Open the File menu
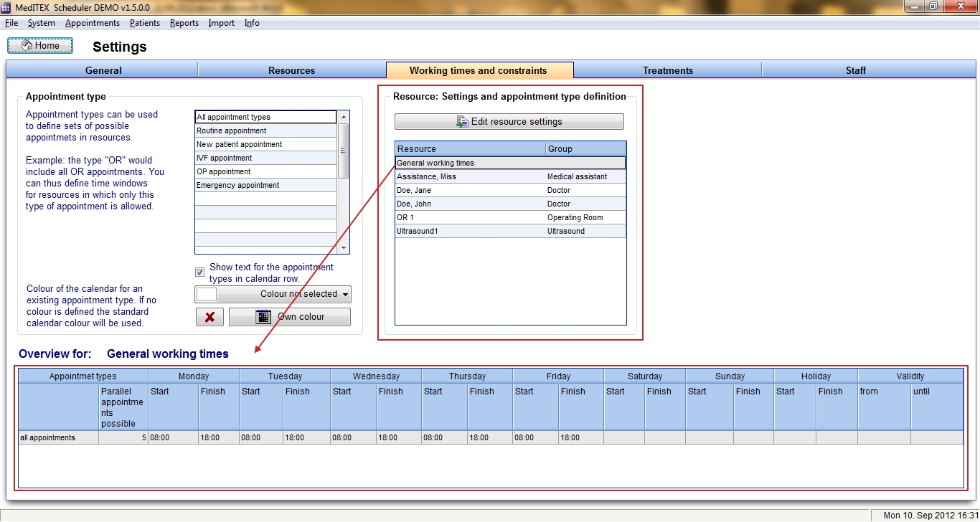 point(11,23)
